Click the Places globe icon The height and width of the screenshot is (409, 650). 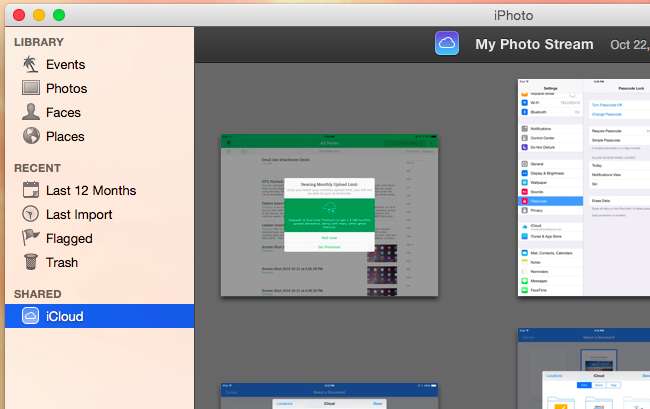(x=31, y=136)
